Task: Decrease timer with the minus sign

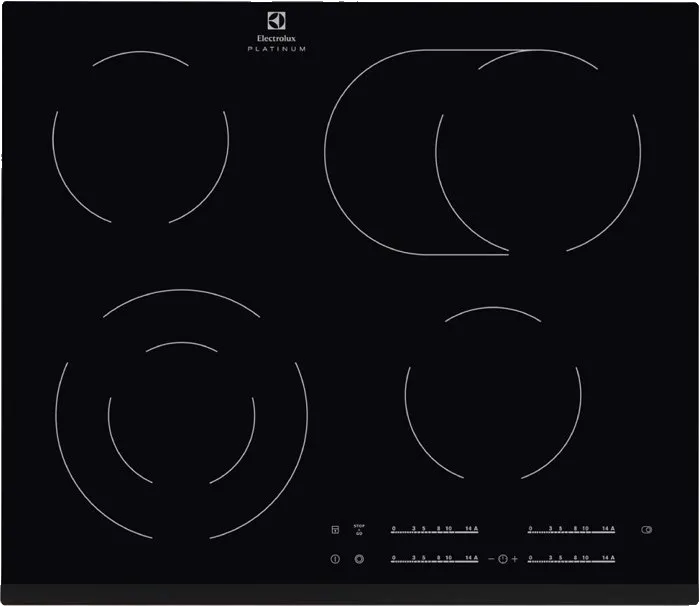Action: (x=490, y=559)
